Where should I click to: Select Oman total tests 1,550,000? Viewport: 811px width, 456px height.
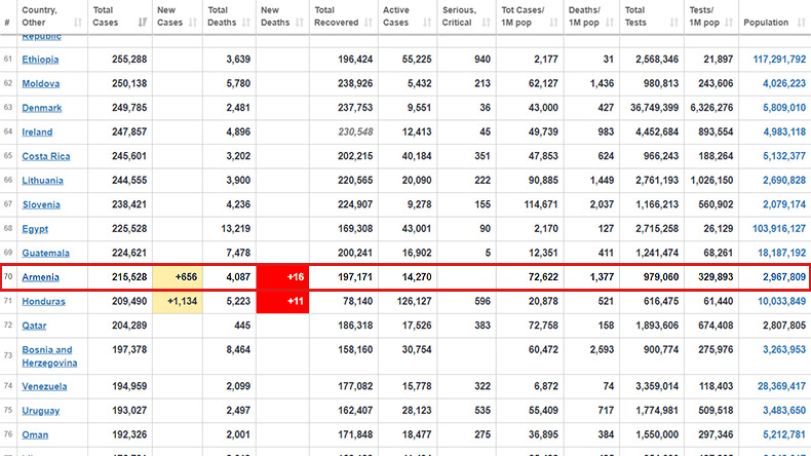tap(657, 435)
